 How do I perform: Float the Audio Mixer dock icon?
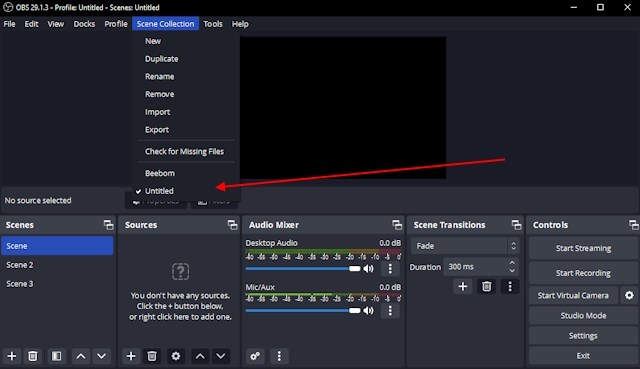(397, 225)
